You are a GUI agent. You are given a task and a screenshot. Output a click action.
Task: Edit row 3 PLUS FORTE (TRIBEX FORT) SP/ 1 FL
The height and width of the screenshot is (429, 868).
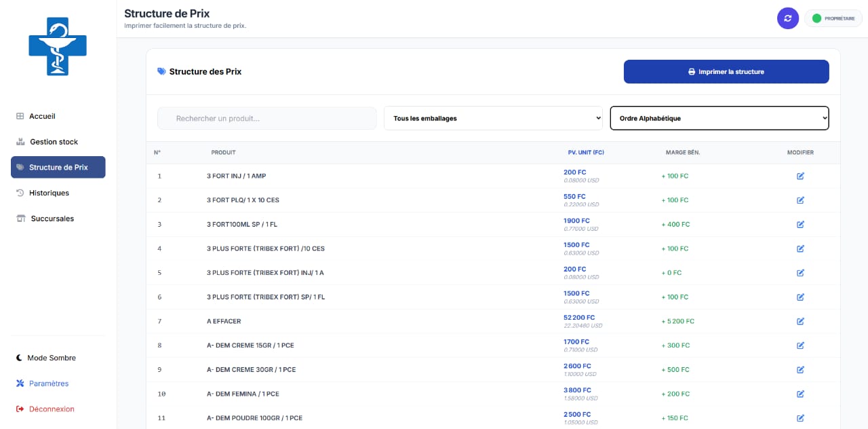click(800, 297)
